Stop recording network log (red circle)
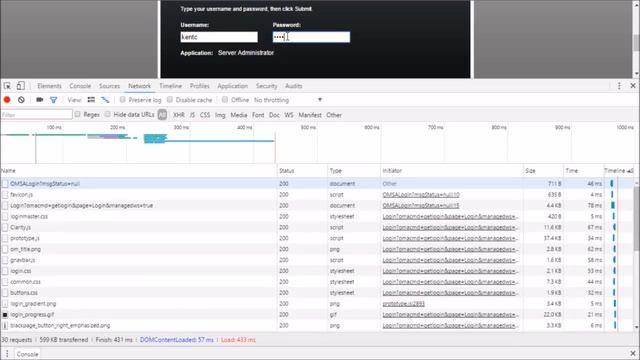Viewport: 640px width, 360px height. [7, 100]
